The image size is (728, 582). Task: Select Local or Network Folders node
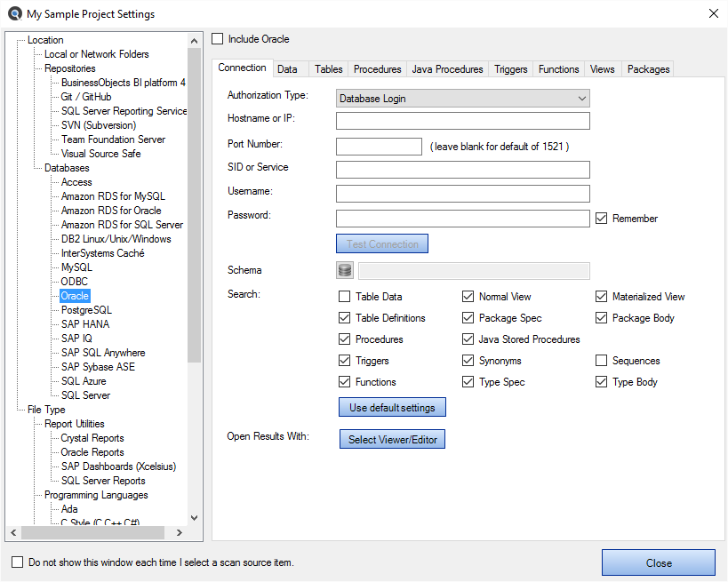pyautogui.click(x=97, y=54)
